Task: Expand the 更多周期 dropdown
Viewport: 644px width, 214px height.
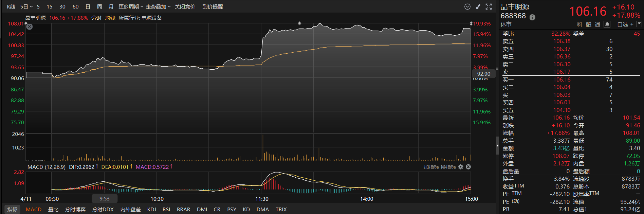Action: (131, 7)
